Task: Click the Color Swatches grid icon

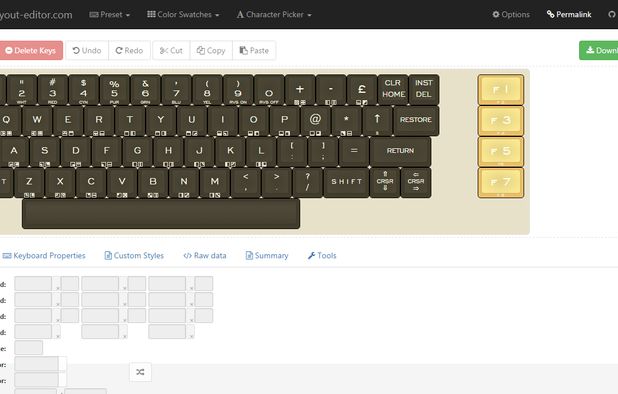Action: click(151, 14)
